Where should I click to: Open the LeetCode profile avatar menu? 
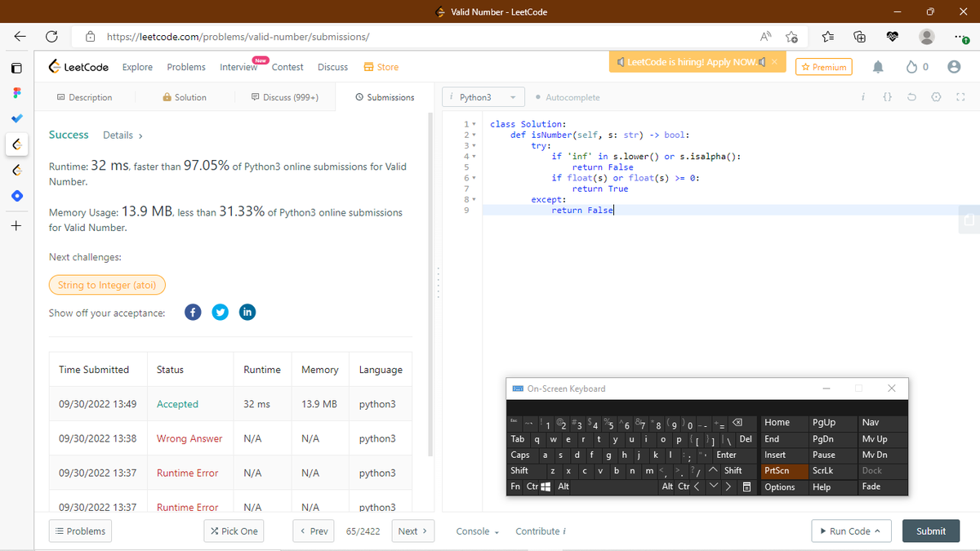953,67
